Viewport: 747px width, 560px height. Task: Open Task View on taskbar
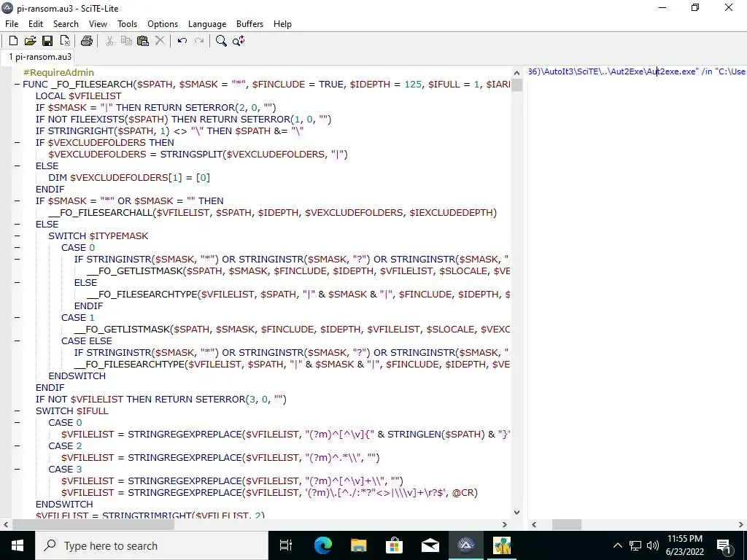[286, 545]
